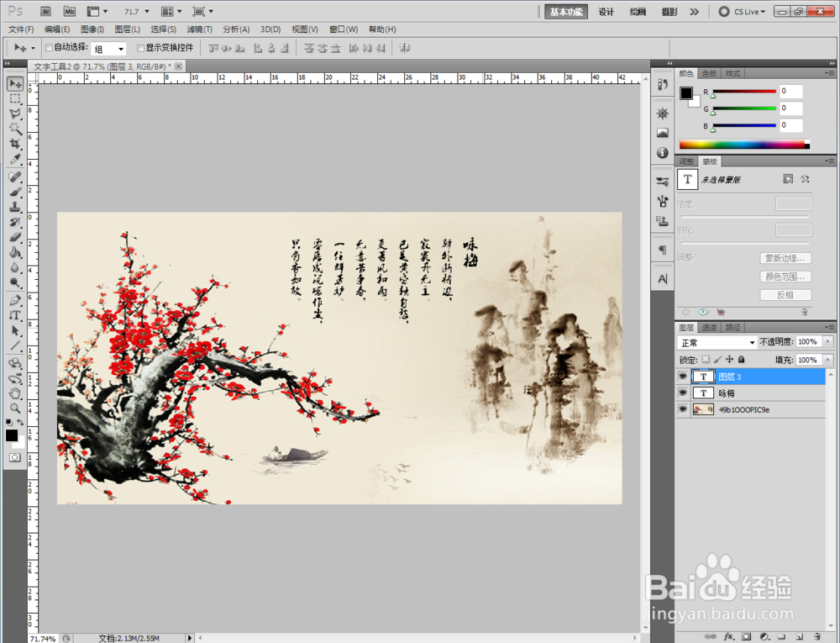Toggle lock image pixels brush icon
The width and height of the screenshot is (840, 643).
pos(718,360)
